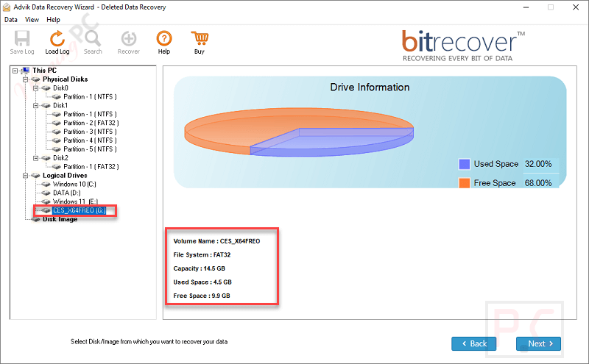
Task: Click the Search magnifier icon
Action: pos(93,38)
